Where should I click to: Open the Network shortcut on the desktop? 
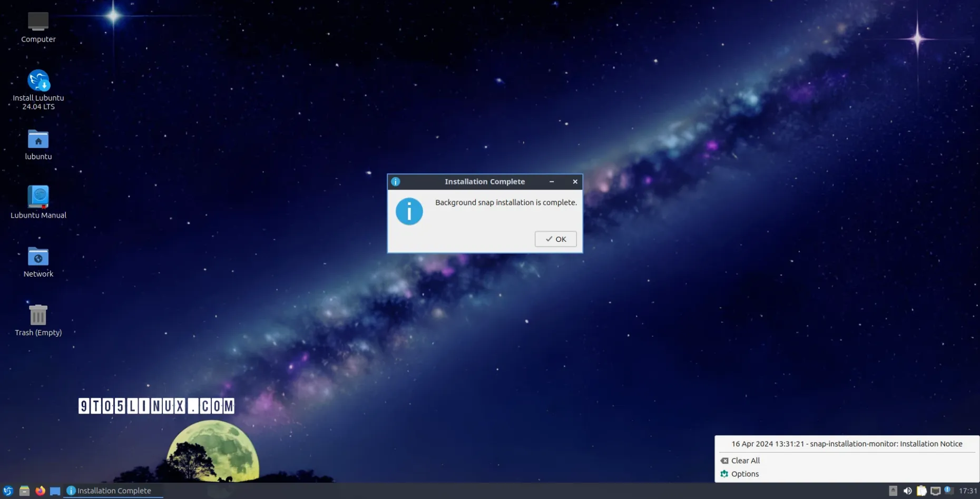pos(38,258)
